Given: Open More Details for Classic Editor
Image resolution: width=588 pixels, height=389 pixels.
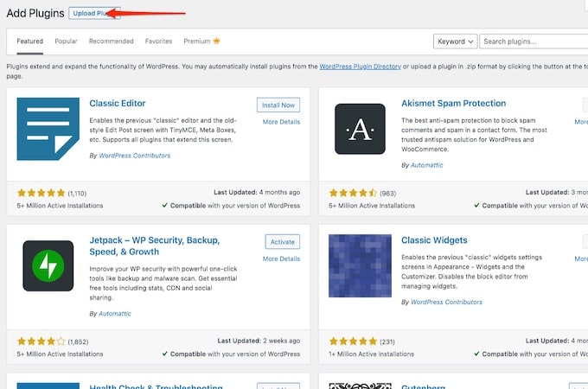Looking at the screenshot, I should tap(281, 122).
